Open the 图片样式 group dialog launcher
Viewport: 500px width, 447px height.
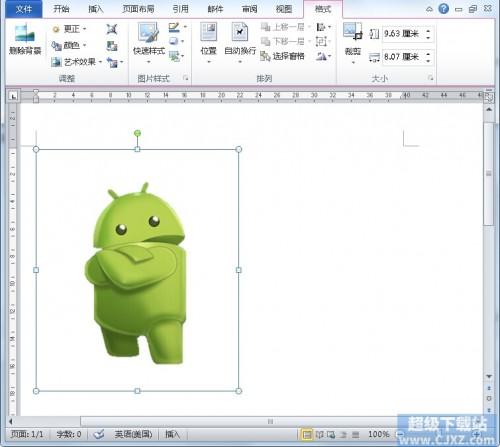(x=186, y=78)
